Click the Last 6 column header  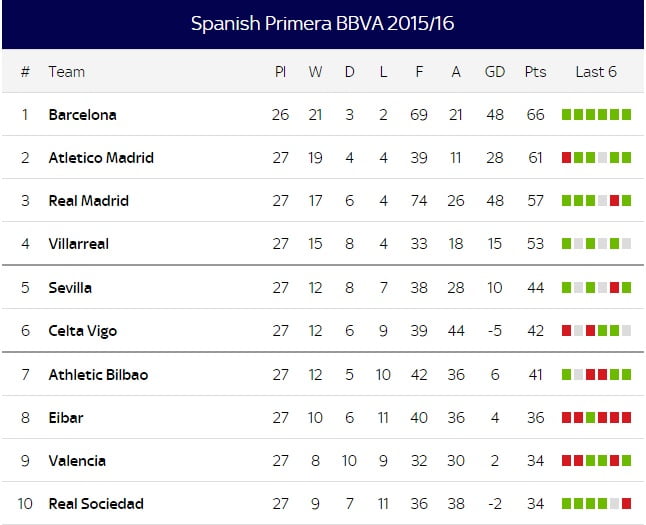click(596, 72)
